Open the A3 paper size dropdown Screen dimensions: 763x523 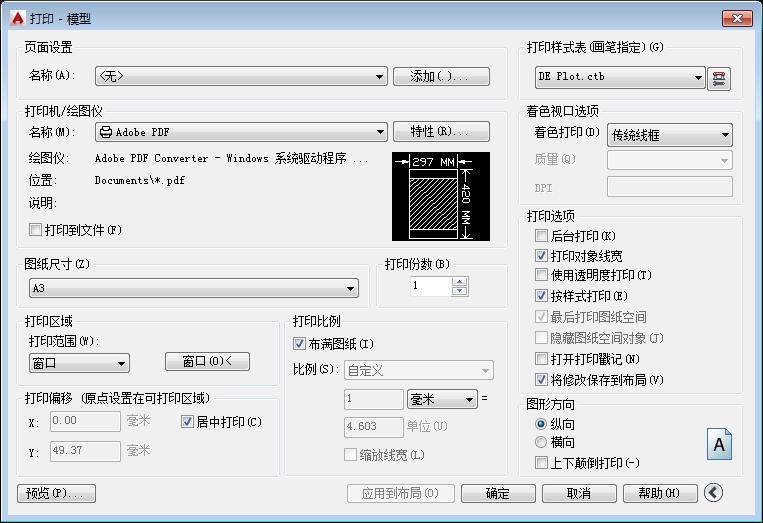(194, 288)
